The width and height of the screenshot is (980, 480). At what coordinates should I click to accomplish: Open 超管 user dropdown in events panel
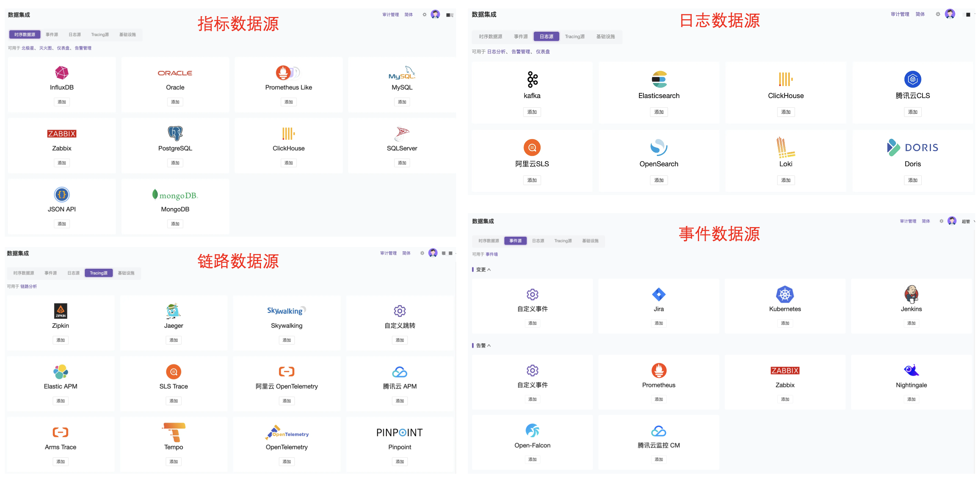pos(968,221)
